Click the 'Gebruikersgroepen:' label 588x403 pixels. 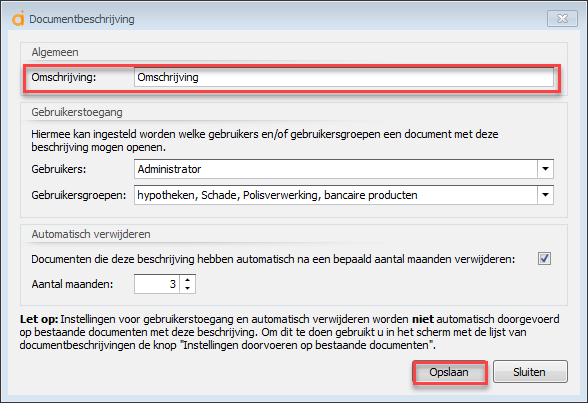(79, 195)
